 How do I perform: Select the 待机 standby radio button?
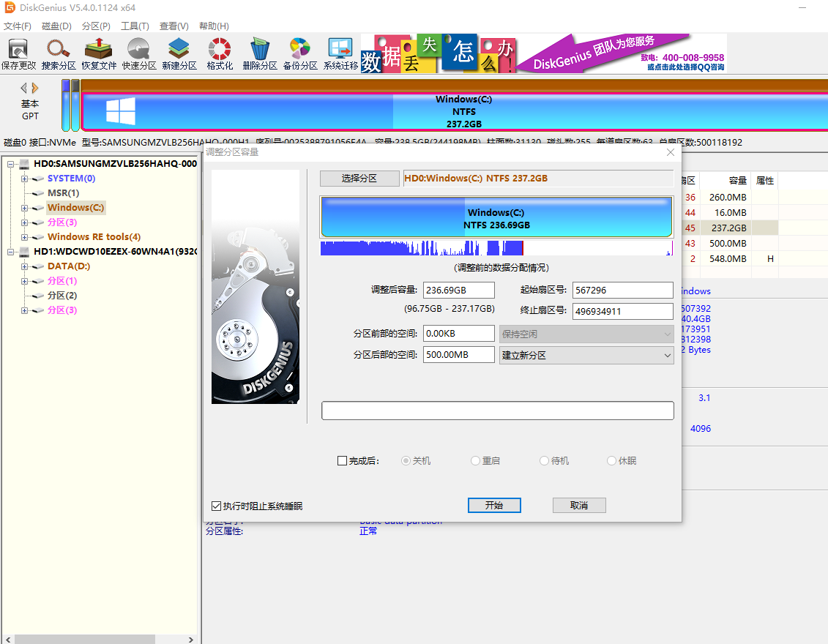(x=545, y=461)
